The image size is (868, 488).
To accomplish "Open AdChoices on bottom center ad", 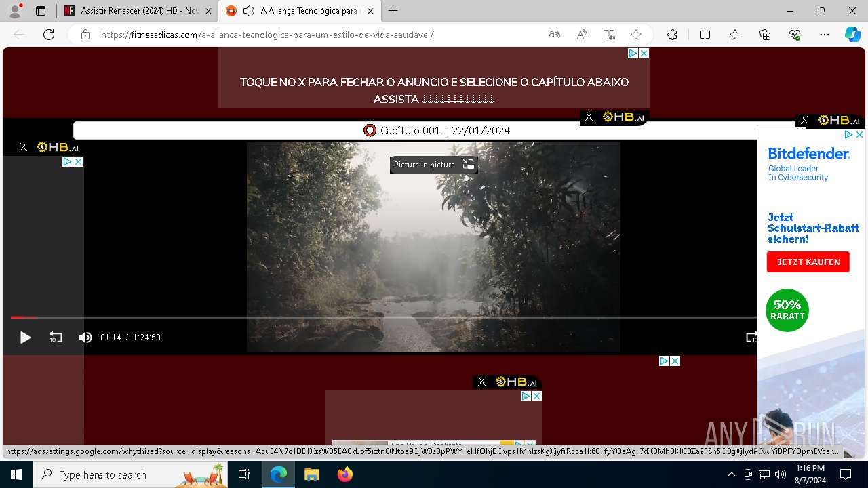I will (x=526, y=396).
